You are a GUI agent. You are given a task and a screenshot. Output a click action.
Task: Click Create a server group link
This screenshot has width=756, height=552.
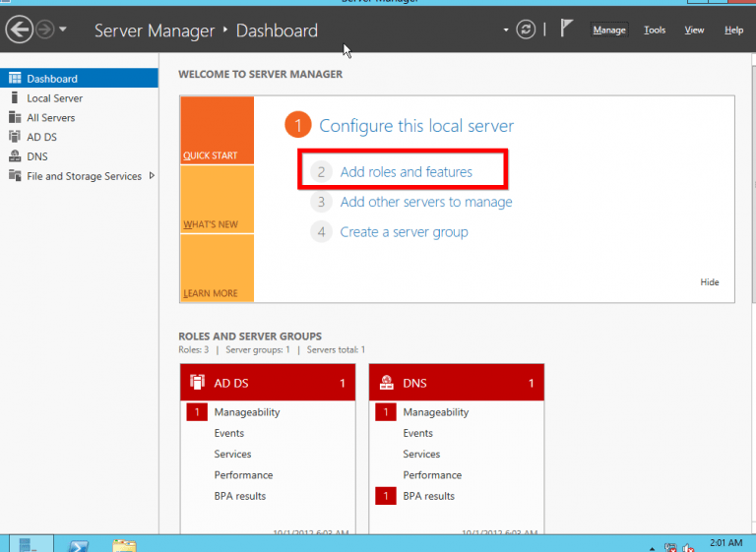(404, 232)
